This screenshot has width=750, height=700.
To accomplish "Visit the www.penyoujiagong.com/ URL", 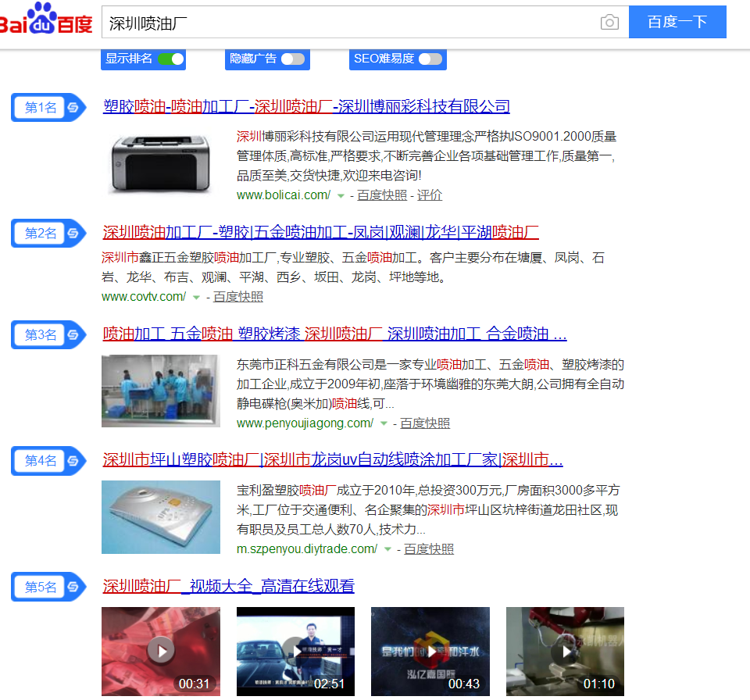I will pos(305,423).
